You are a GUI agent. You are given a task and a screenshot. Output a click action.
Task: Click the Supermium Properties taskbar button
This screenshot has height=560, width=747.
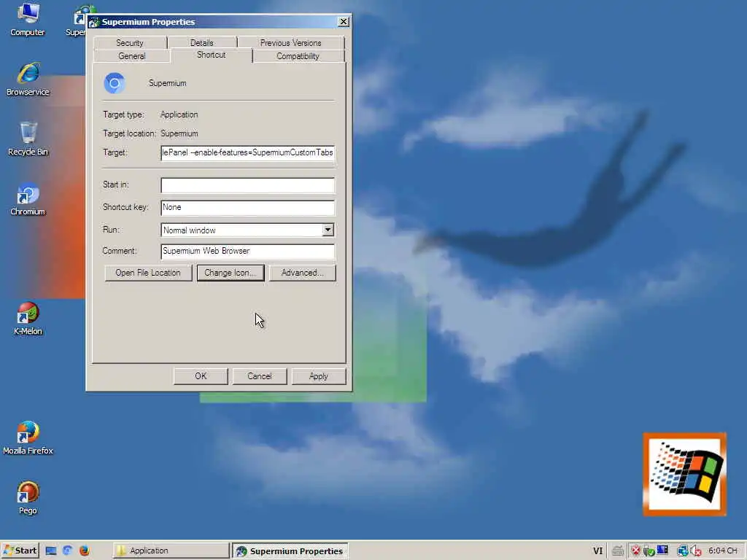pos(290,551)
